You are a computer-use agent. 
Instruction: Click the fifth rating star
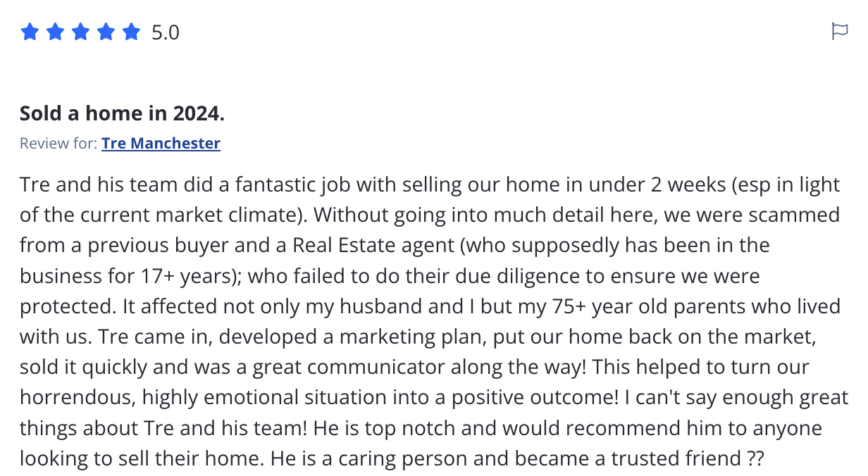(x=131, y=32)
